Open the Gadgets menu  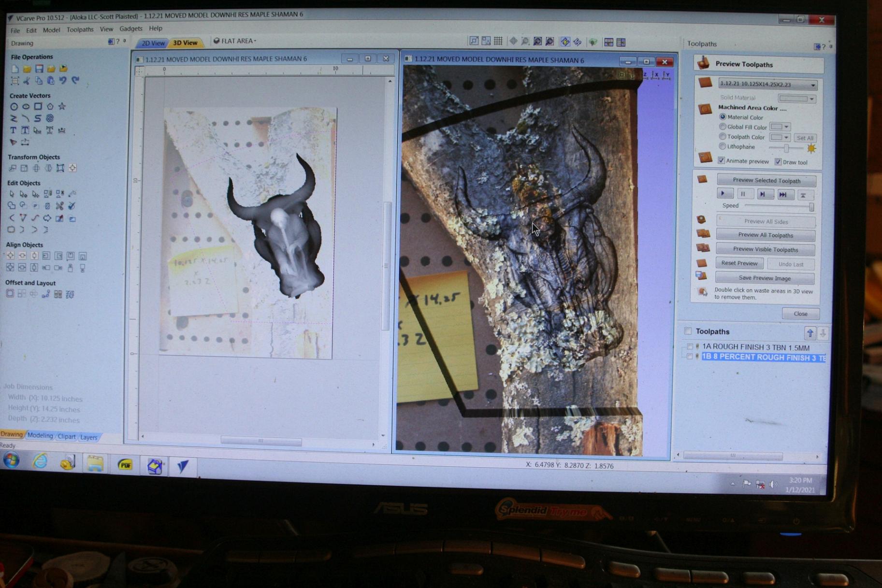130,29
